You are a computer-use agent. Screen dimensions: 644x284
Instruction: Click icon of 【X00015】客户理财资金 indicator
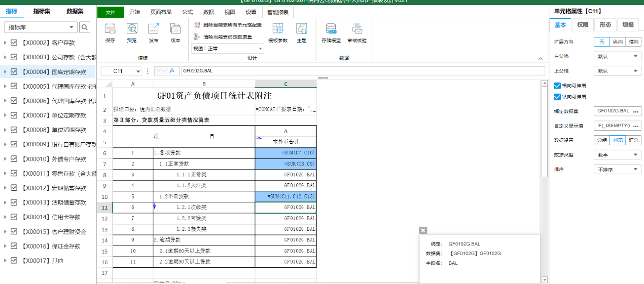[14, 232]
